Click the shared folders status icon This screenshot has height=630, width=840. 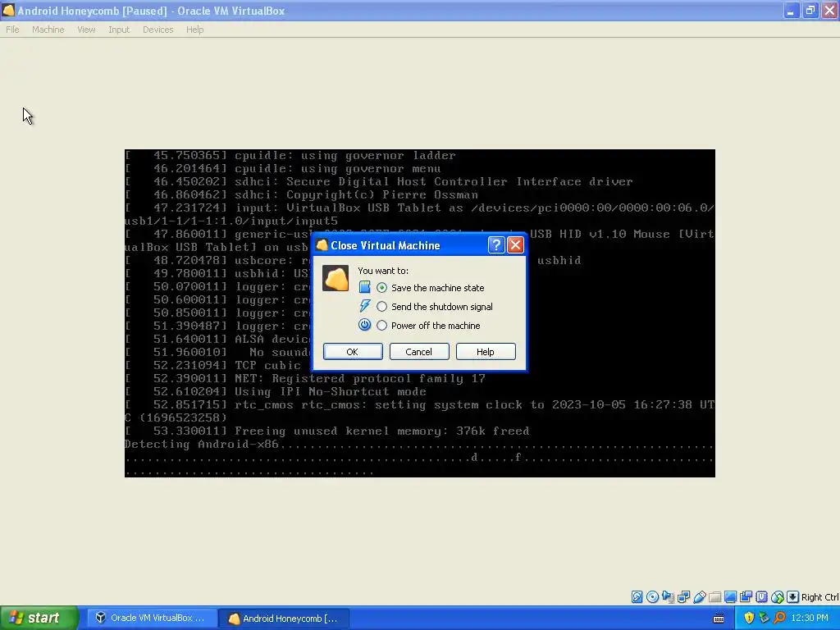pyautogui.click(x=714, y=597)
